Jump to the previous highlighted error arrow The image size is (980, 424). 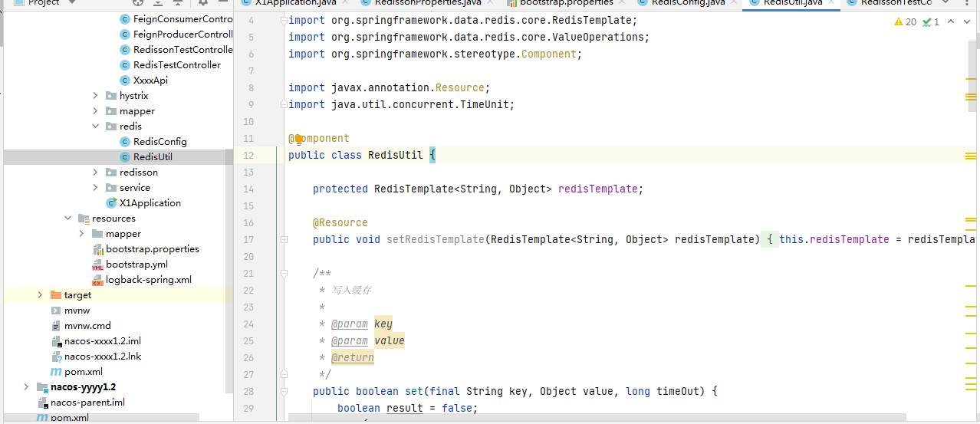point(952,22)
